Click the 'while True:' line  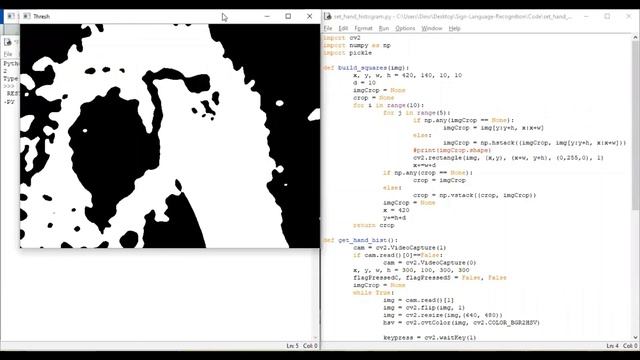[x=373, y=293]
